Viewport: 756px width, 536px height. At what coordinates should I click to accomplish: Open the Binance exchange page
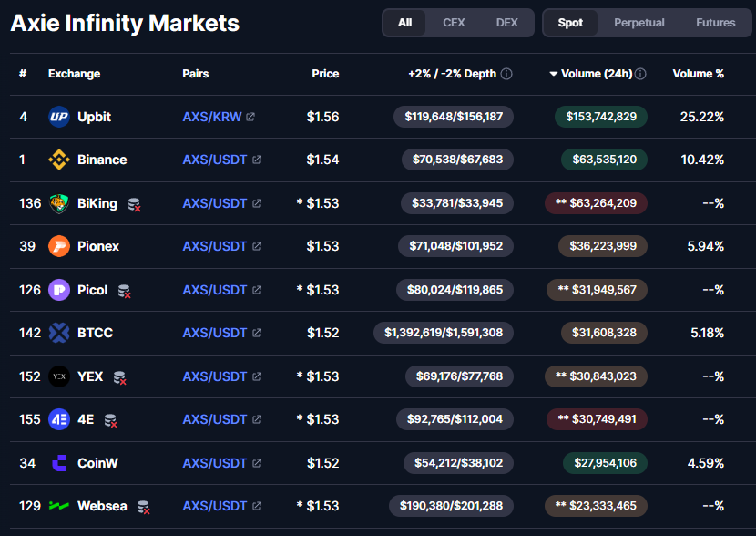click(102, 160)
